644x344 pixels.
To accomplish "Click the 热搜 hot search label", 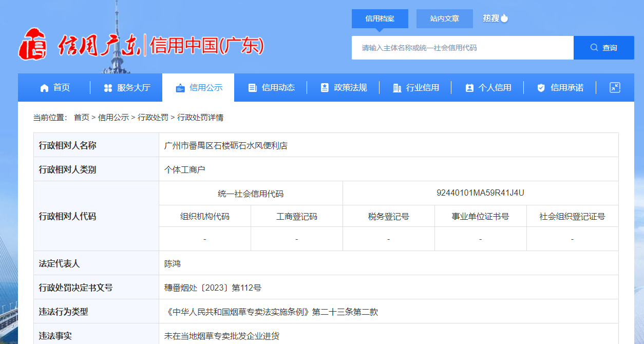I will pos(491,18).
